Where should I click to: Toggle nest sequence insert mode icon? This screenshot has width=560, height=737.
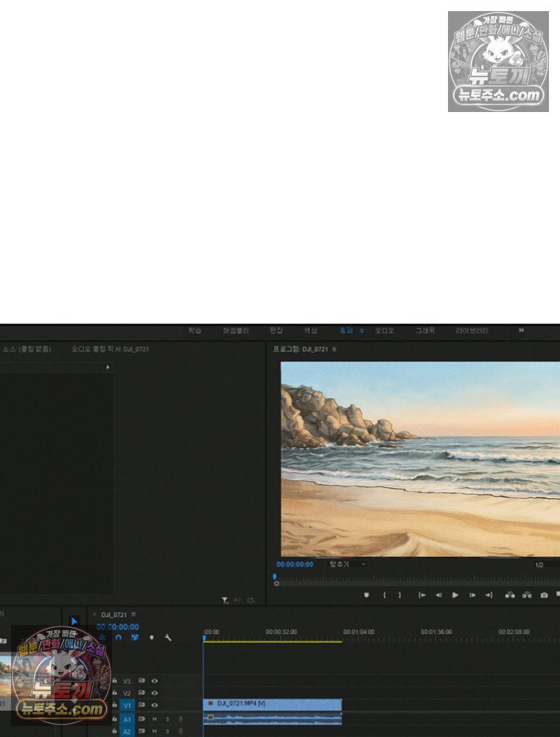102,638
